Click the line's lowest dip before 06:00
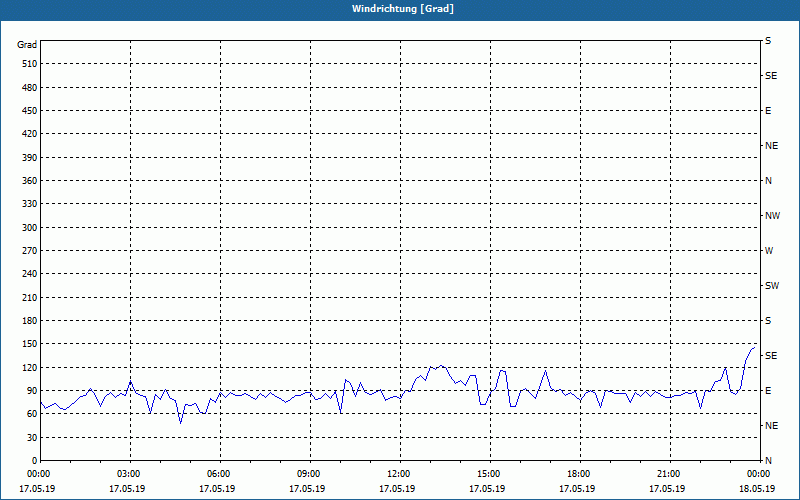 pos(181,422)
